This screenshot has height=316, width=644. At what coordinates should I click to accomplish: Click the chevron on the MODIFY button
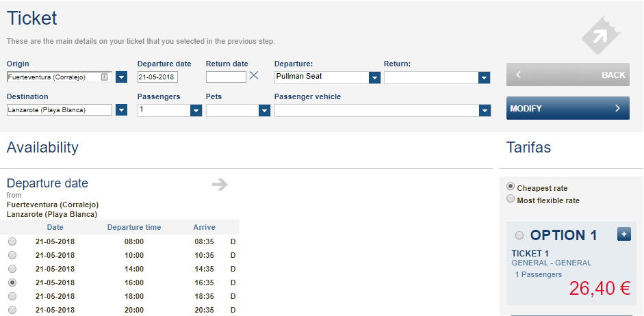[617, 108]
